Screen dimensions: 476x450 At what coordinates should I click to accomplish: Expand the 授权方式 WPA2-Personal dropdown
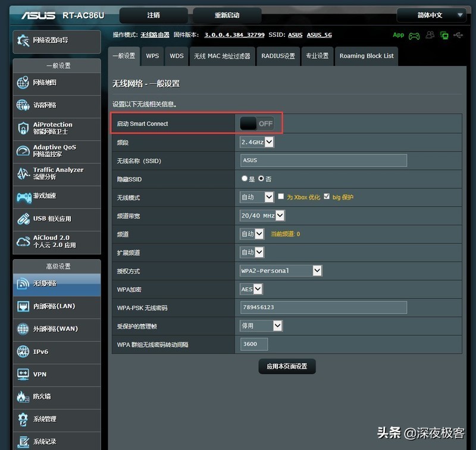point(281,270)
